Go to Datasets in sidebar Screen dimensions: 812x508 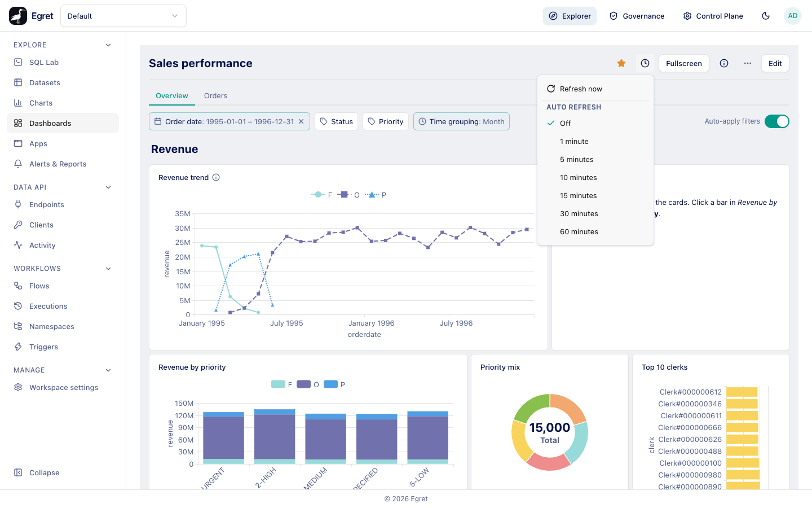click(63, 82)
